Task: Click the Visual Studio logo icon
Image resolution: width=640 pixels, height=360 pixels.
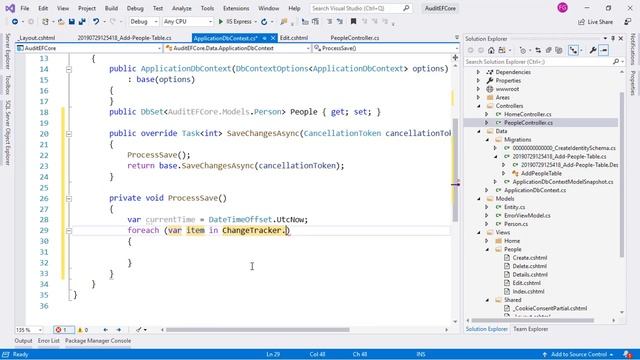Action: click(x=10, y=8)
